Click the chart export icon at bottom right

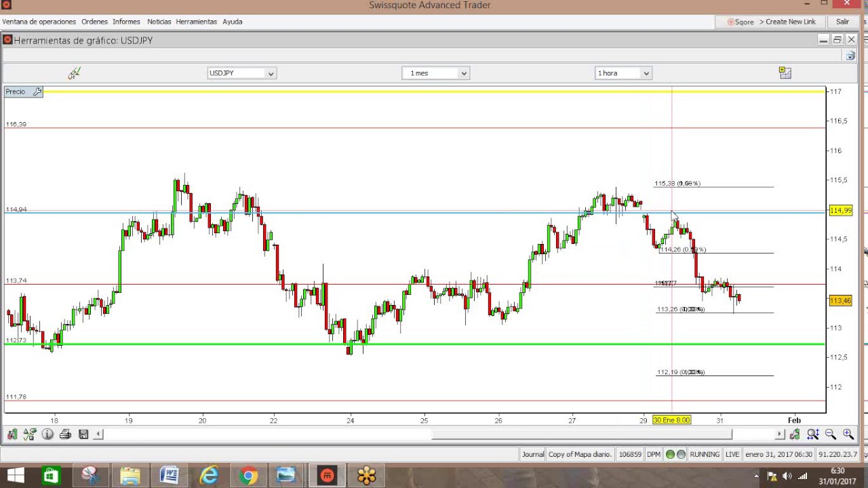point(795,434)
